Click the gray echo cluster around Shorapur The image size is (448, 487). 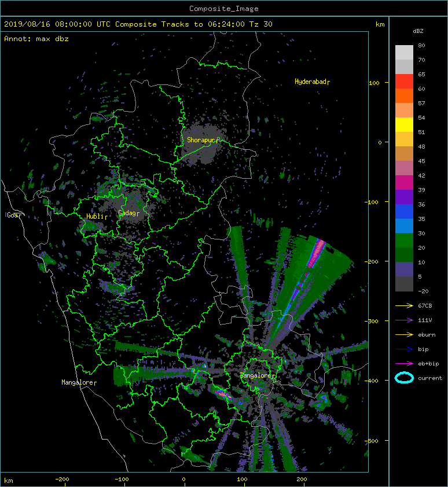coord(201,145)
